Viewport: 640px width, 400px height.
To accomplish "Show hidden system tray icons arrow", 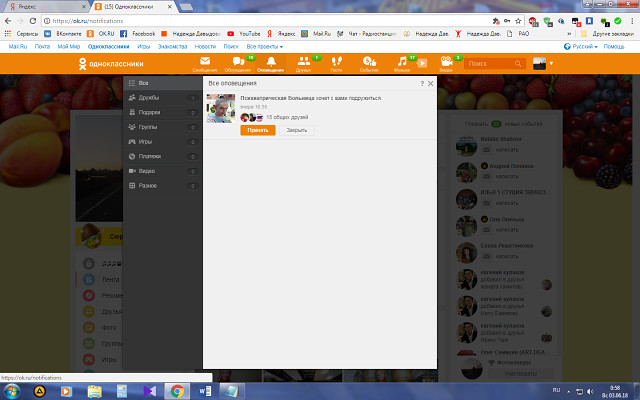I will 569,391.
